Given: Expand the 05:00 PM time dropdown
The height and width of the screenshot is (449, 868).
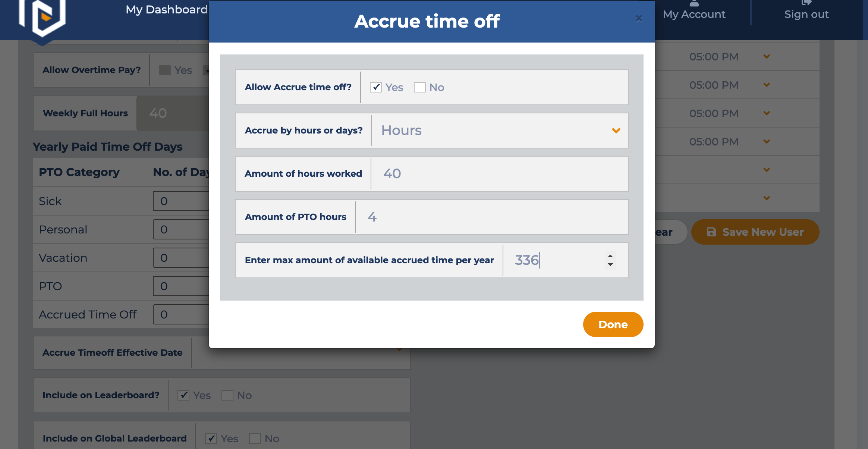Looking at the screenshot, I should pyautogui.click(x=767, y=57).
